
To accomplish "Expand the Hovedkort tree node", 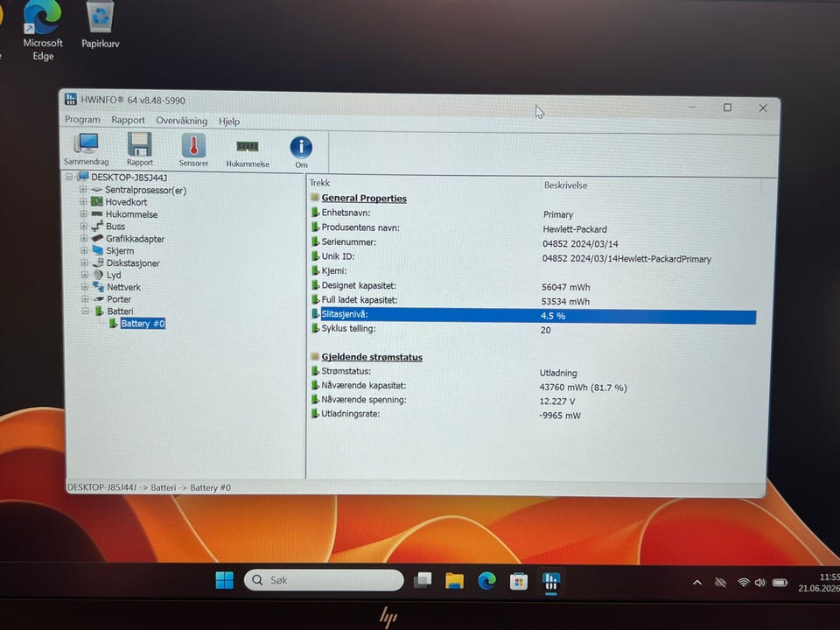I will [83, 201].
